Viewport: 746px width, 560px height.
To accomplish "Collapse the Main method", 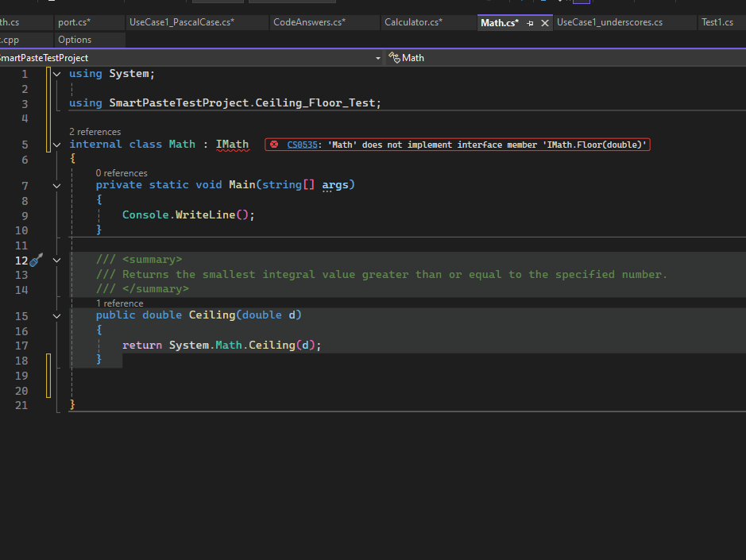I will point(56,184).
